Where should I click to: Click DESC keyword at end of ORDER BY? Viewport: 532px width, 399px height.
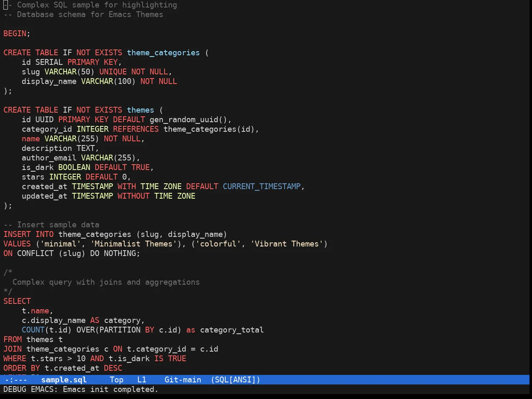pyautogui.click(x=113, y=368)
